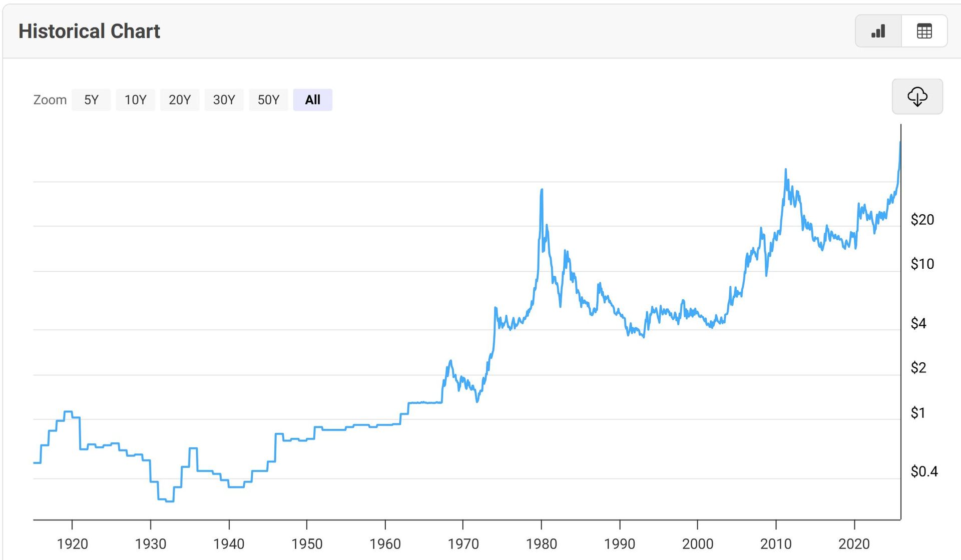Click the 1950 x-axis label
This screenshot has width=961, height=560.
tap(307, 543)
